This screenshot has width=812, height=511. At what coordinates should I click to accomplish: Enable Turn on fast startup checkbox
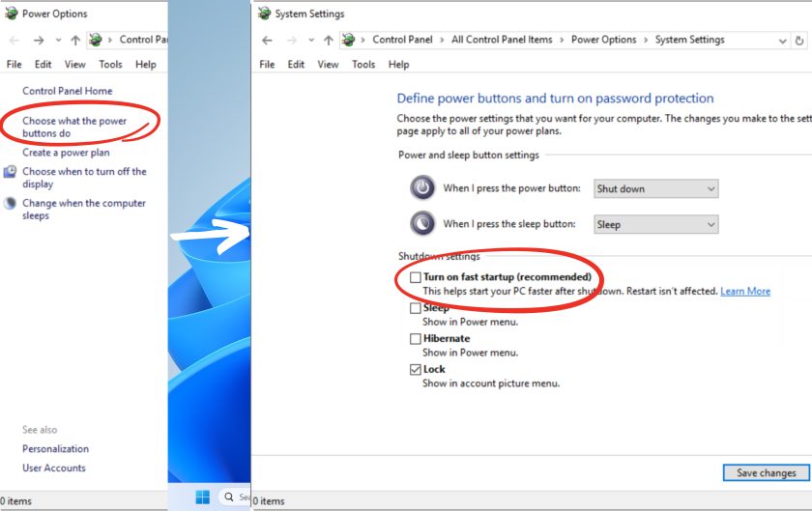(416, 277)
